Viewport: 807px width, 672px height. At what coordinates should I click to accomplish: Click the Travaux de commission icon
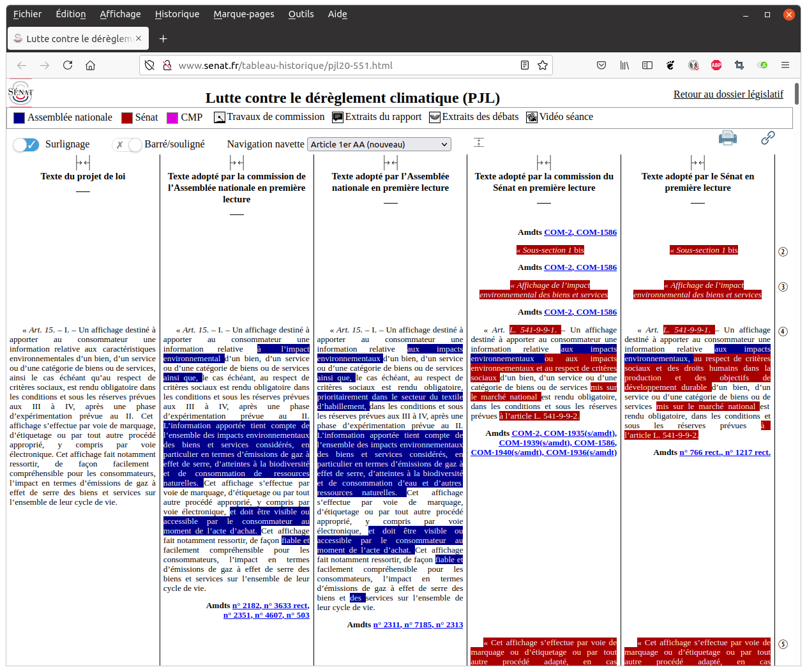click(219, 117)
